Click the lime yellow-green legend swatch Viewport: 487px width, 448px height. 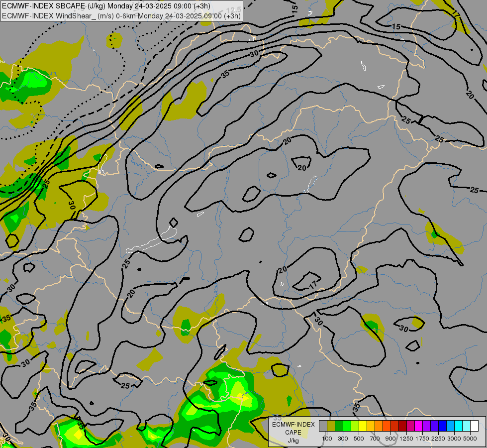point(355,426)
